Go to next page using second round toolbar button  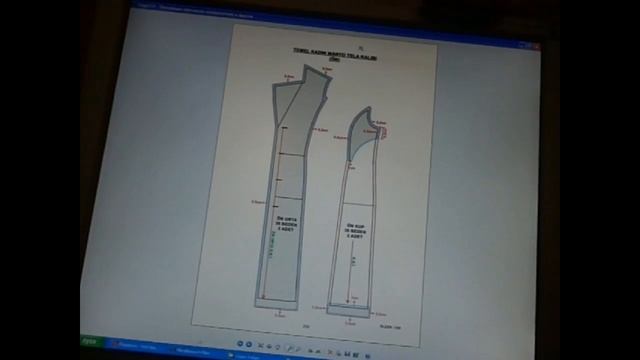249,345
